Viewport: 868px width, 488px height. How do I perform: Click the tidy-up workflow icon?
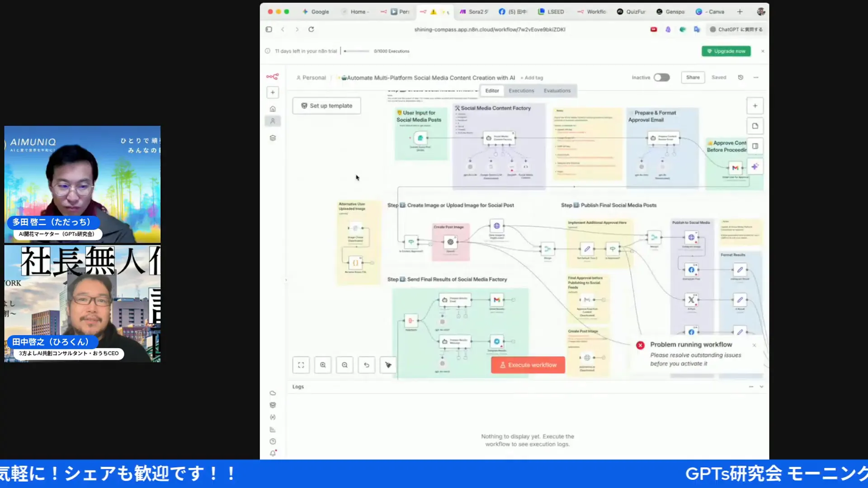click(388, 365)
